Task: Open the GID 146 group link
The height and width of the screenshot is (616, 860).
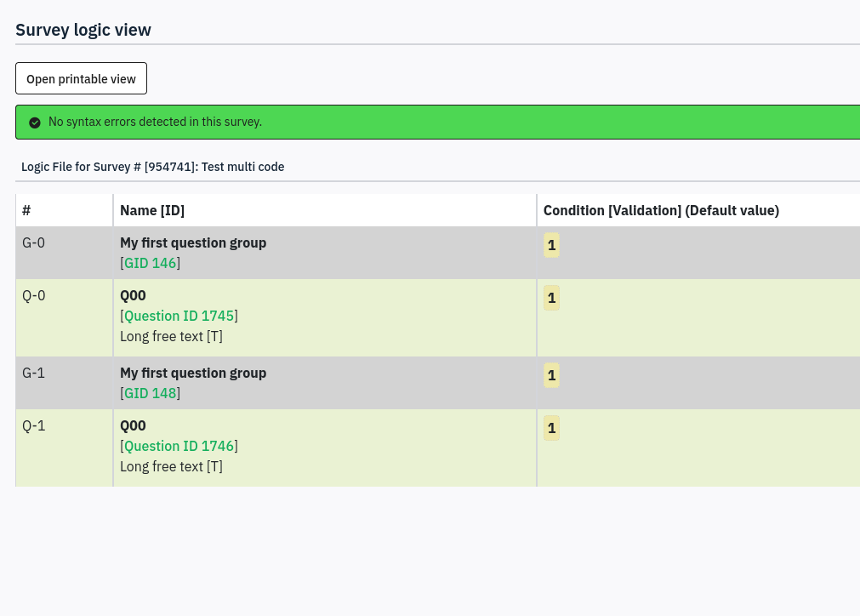Action: (151, 264)
